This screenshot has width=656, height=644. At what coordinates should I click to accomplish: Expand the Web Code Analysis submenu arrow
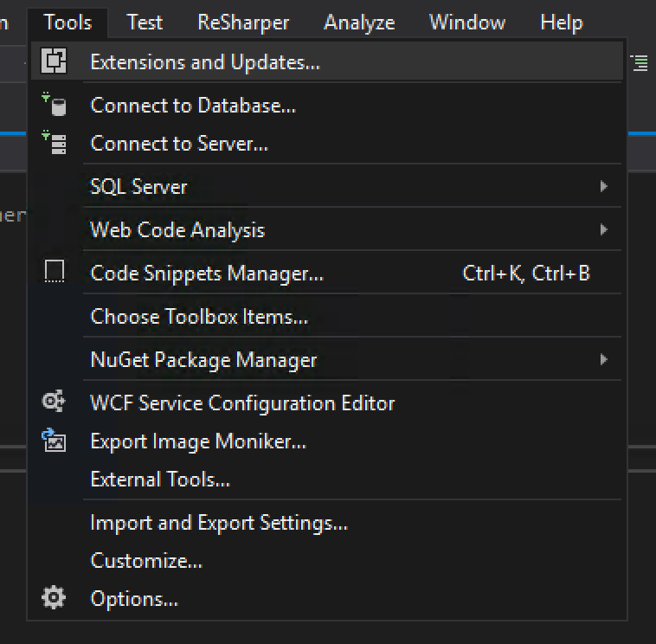[603, 229]
